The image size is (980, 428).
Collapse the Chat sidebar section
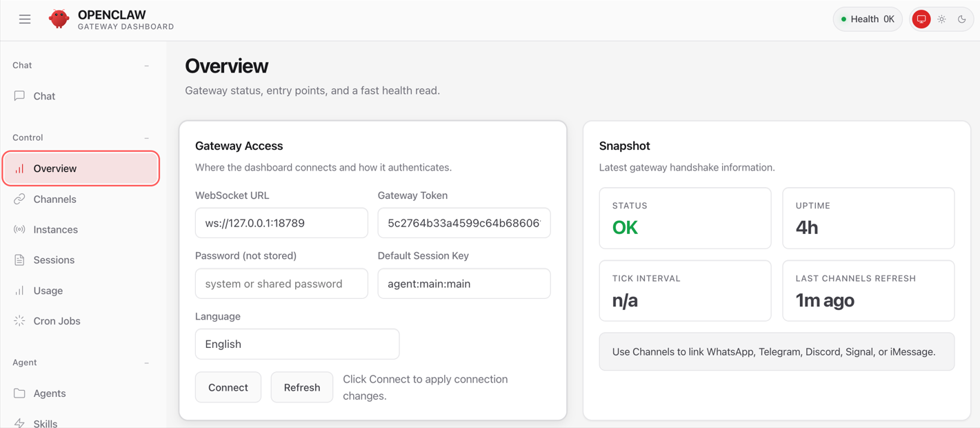[147, 66]
